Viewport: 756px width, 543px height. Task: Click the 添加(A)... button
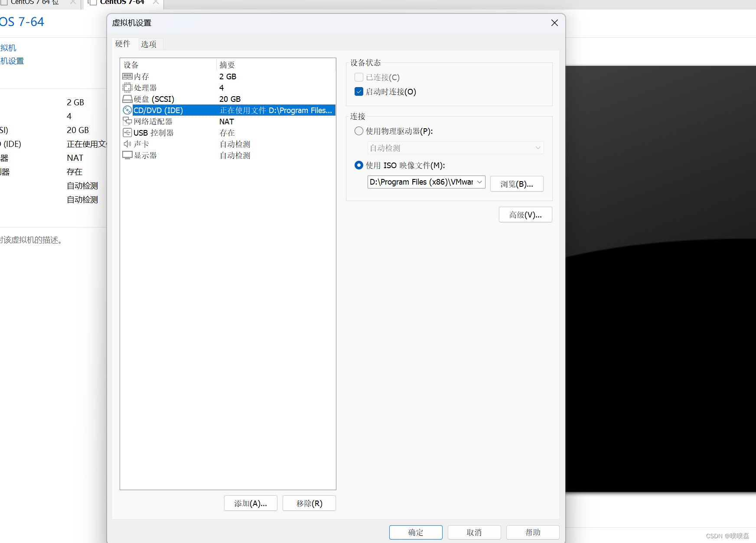[x=251, y=503]
